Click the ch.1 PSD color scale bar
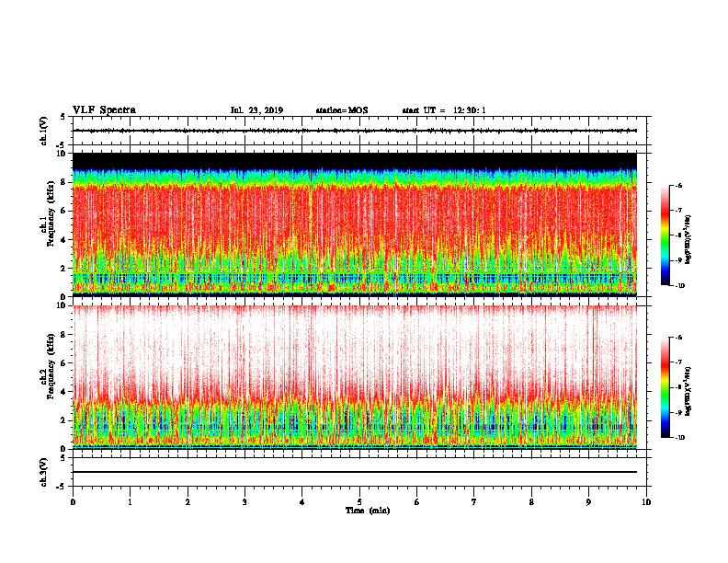Screen dimensions: 728x563 [665, 236]
